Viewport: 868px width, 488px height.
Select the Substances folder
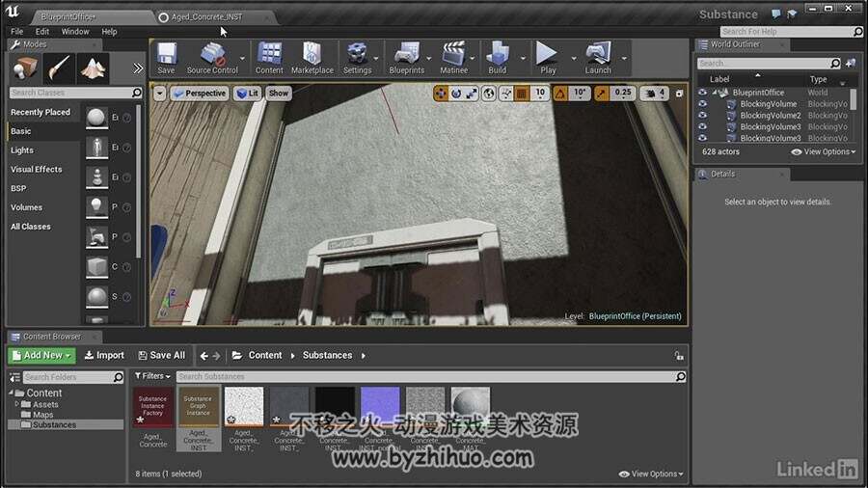(x=54, y=424)
